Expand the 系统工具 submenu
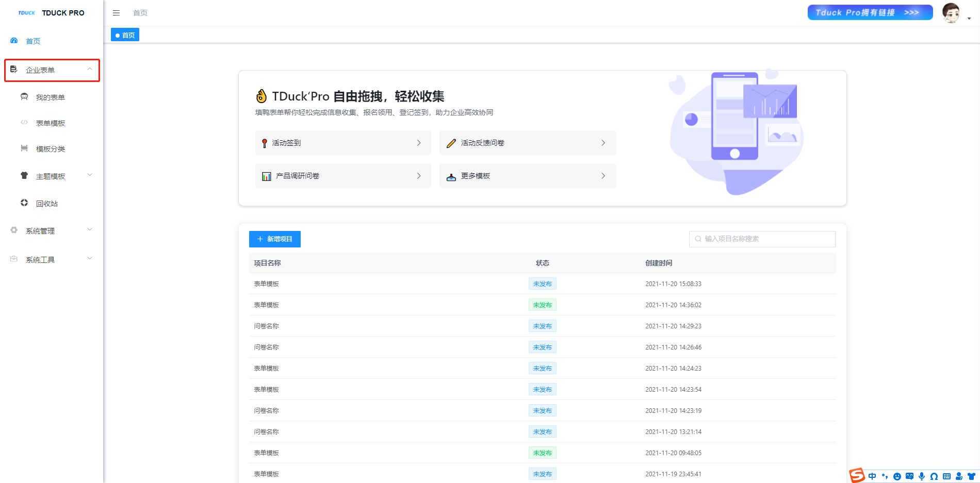 pyautogui.click(x=90, y=259)
